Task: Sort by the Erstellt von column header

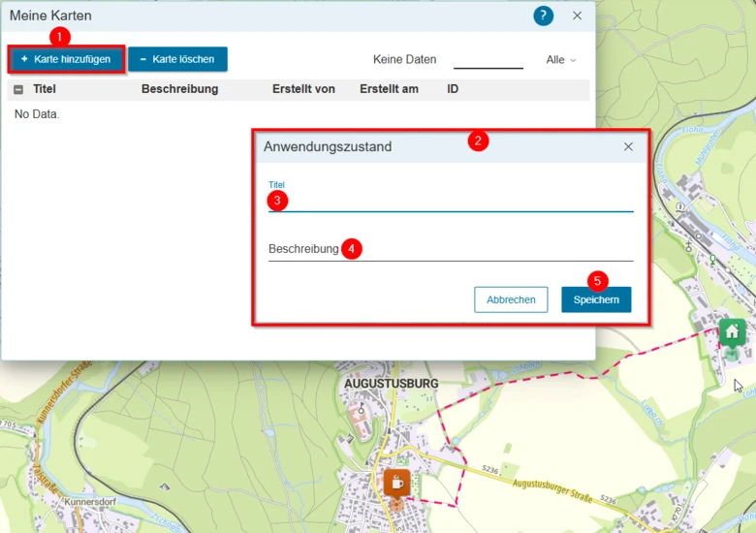Action: pyautogui.click(x=303, y=89)
